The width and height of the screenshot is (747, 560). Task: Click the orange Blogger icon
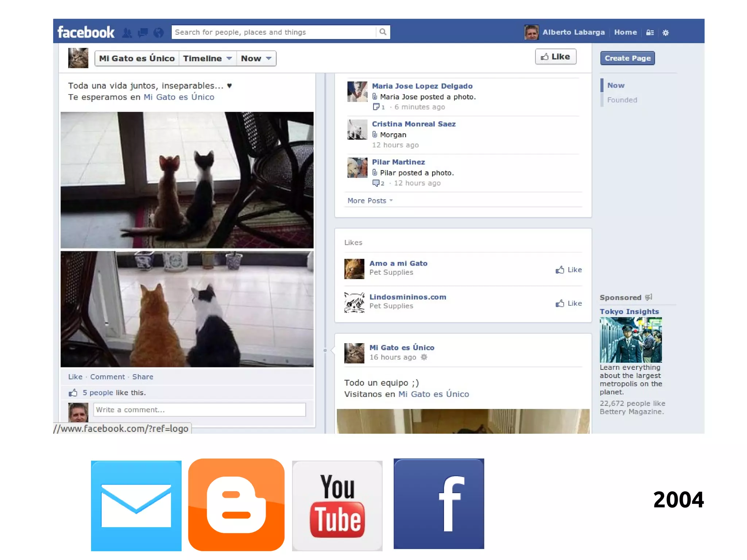[236, 505]
